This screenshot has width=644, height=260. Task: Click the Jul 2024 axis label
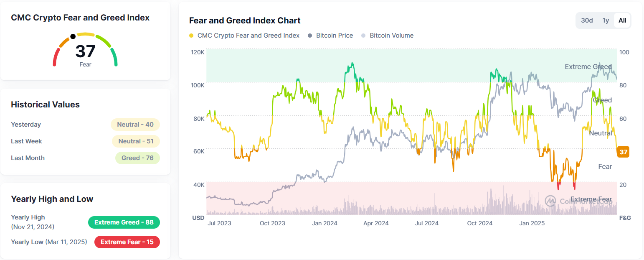tap(427, 223)
